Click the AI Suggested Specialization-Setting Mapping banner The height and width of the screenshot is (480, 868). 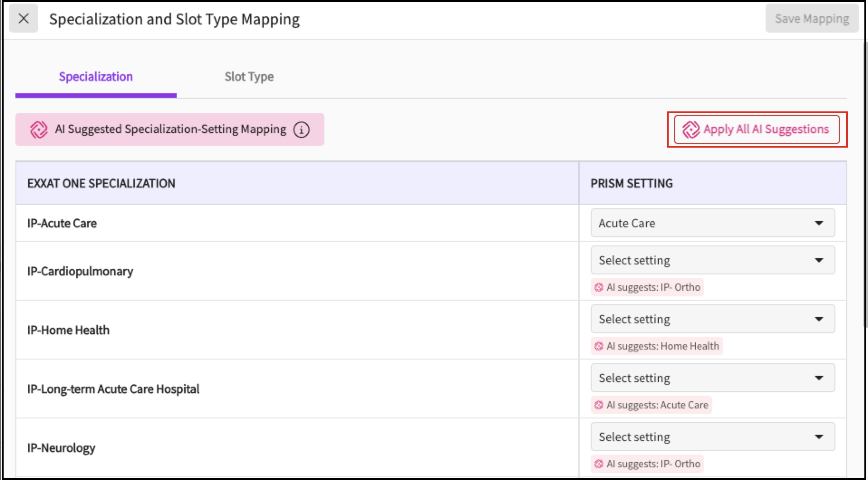click(x=170, y=130)
